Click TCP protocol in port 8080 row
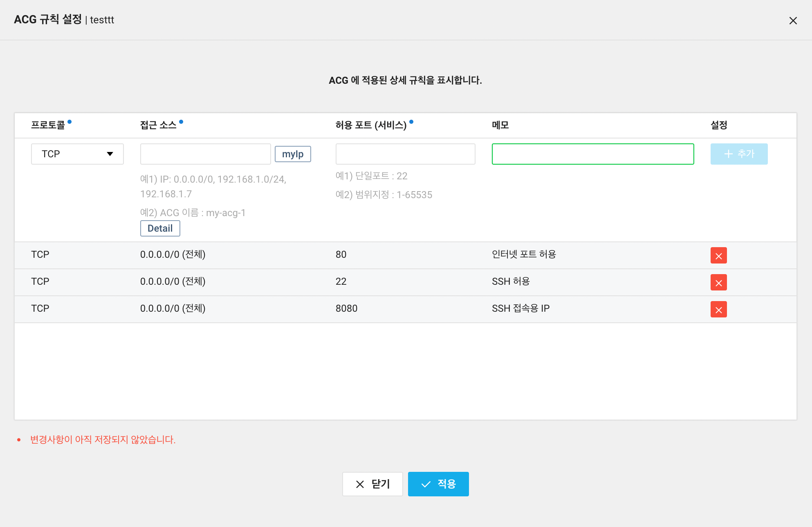 40,308
